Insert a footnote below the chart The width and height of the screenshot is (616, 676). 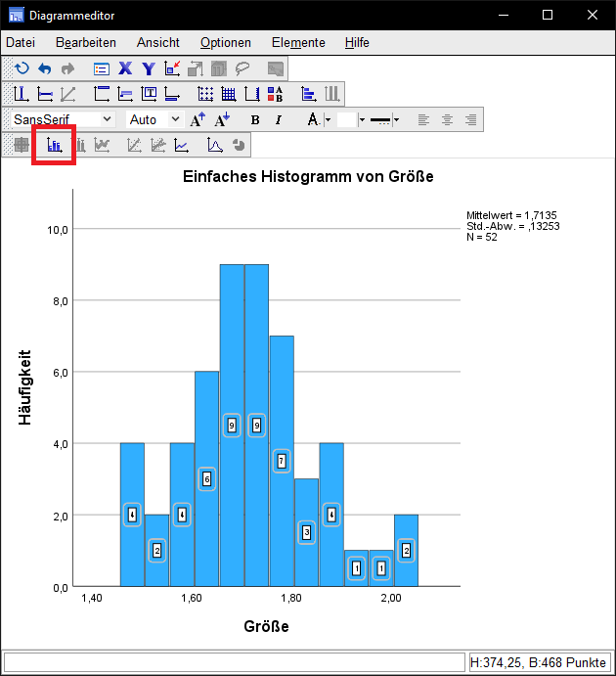[172, 94]
